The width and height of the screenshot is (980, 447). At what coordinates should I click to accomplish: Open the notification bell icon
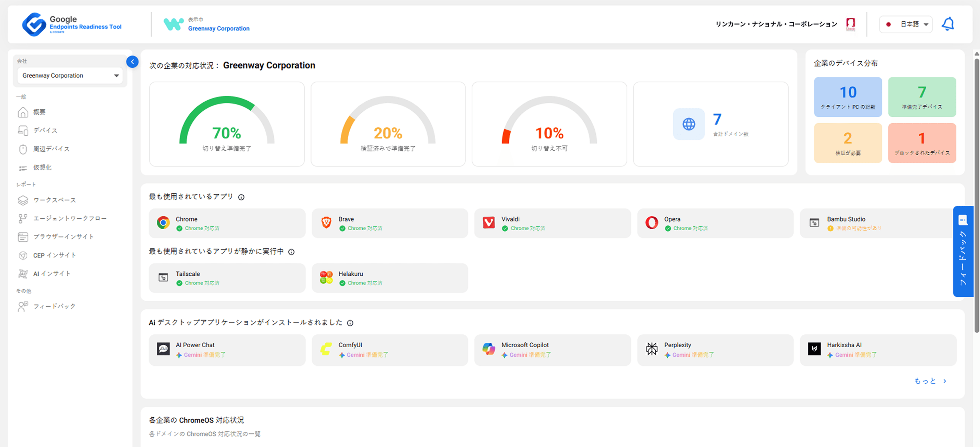[947, 24]
